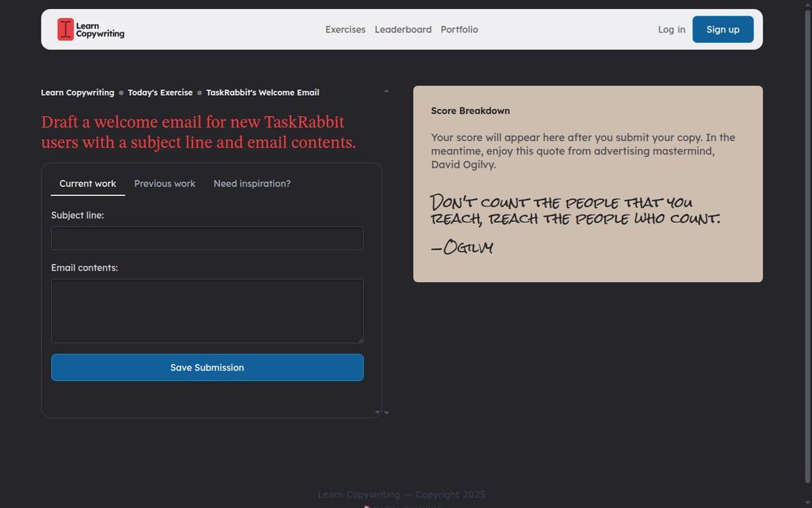Click the Learn Copywriting logo icon
812x508 pixels.
64,29
